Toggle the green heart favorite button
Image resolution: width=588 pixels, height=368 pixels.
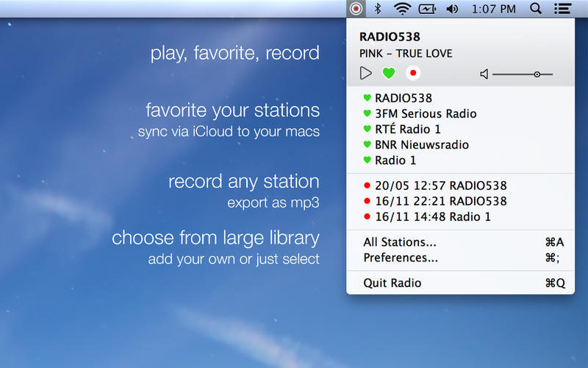click(389, 74)
